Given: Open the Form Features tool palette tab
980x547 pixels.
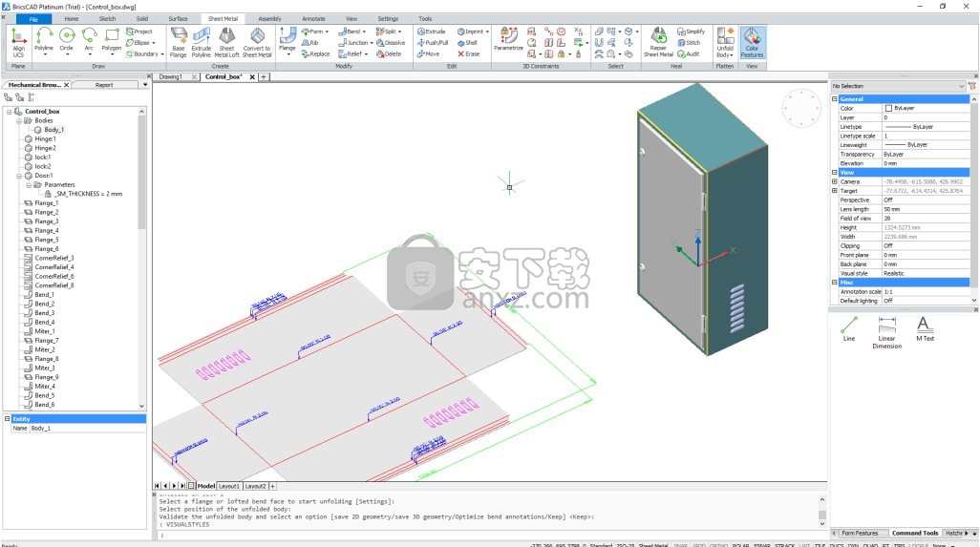Looking at the screenshot, I should [x=860, y=534].
